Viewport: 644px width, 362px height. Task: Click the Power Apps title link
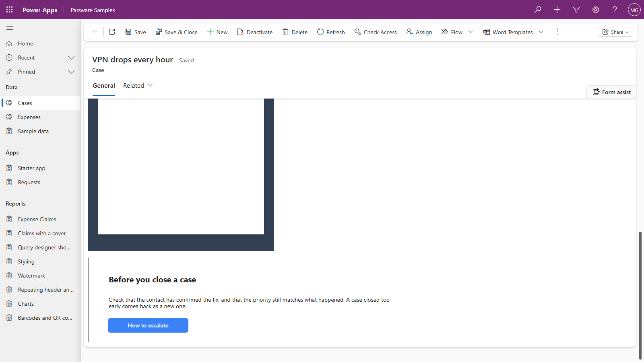pos(40,10)
